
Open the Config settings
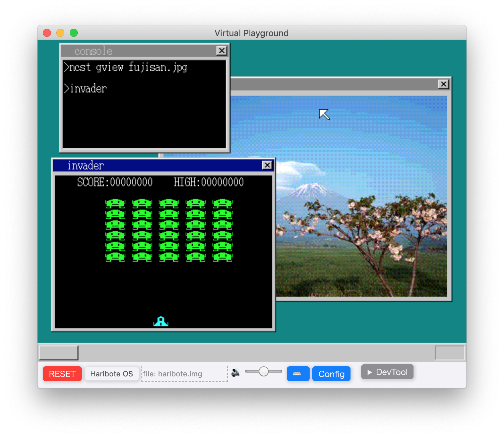331,374
